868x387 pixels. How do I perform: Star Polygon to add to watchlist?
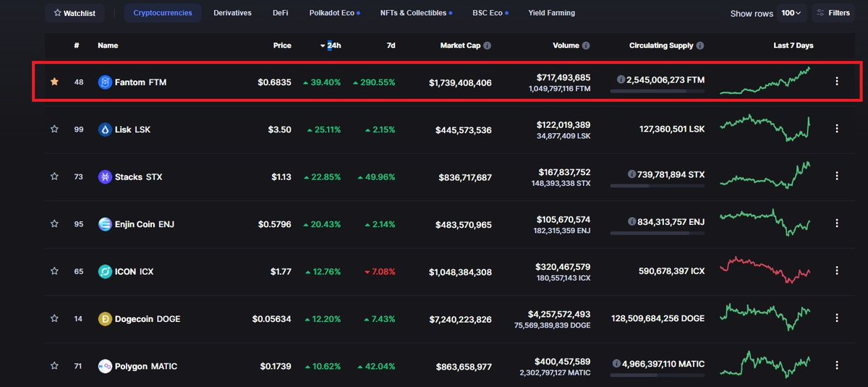[x=54, y=365]
